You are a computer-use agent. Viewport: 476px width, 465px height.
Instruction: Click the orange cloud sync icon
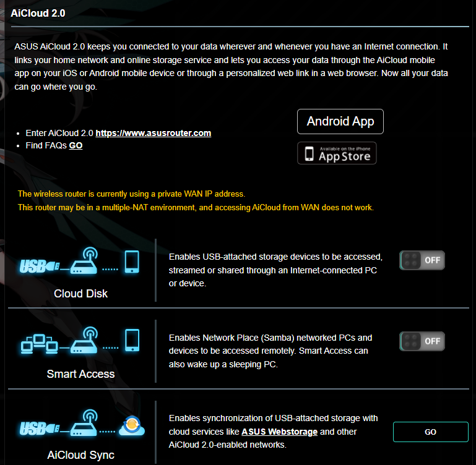[x=132, y=426]
